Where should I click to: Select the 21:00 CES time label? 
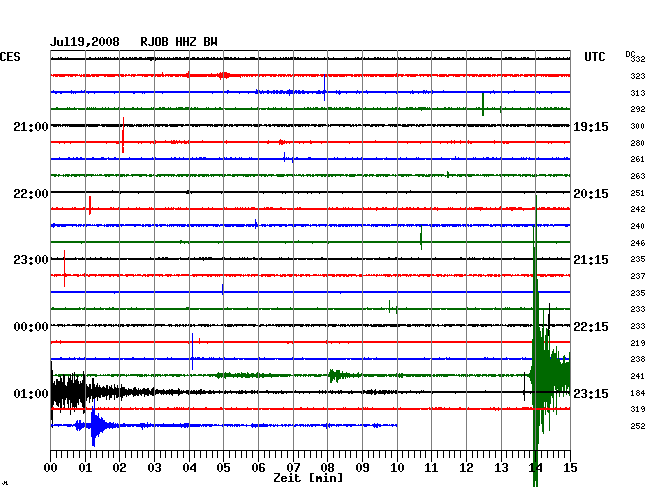click(31, 126)
